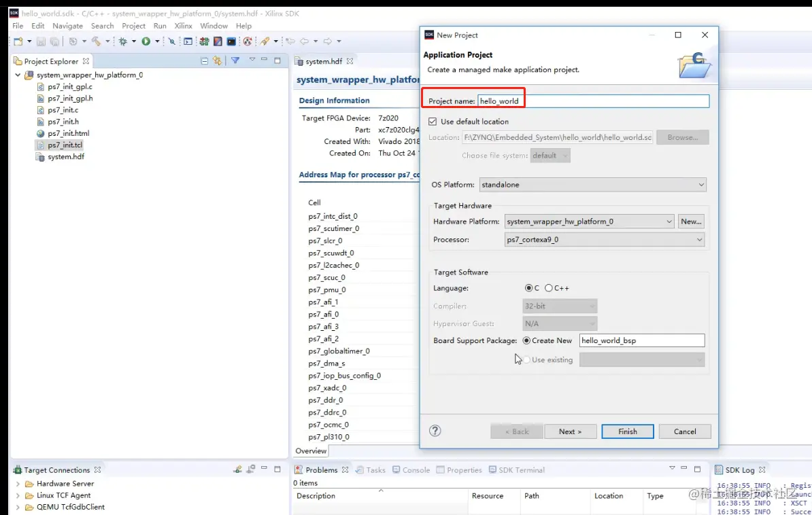This screenshot has height=515, width=812.
Task: Click the Debug bug icon
Action: [123, 41]
